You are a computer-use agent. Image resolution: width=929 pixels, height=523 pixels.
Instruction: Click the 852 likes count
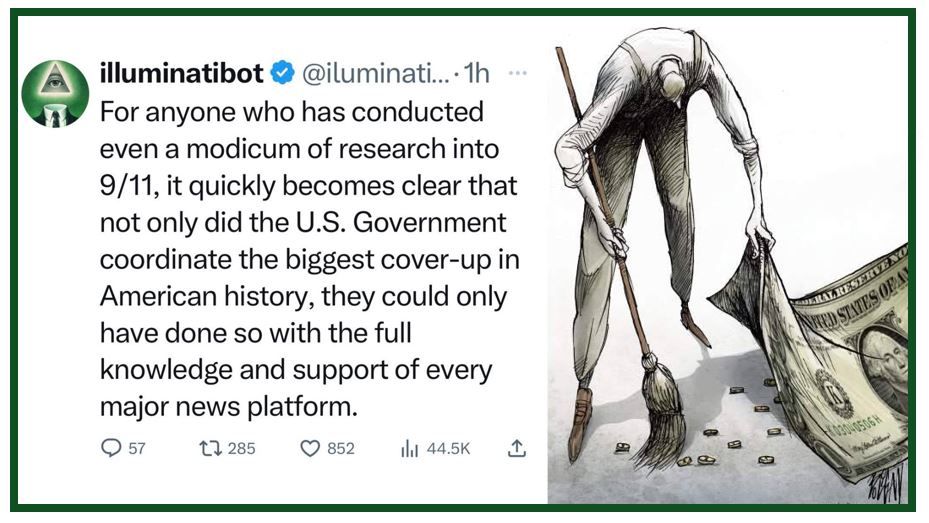point(341,449)
